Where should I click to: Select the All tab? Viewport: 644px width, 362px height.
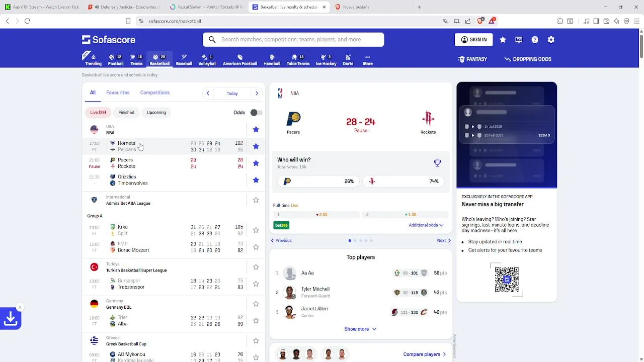(93, 93)
